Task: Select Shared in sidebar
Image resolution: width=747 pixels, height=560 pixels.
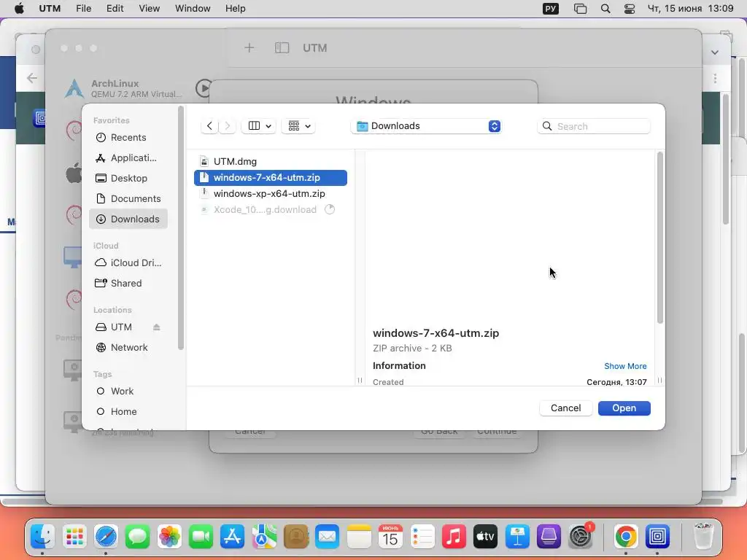Action: pyautogui.click(x=128, y=284)
